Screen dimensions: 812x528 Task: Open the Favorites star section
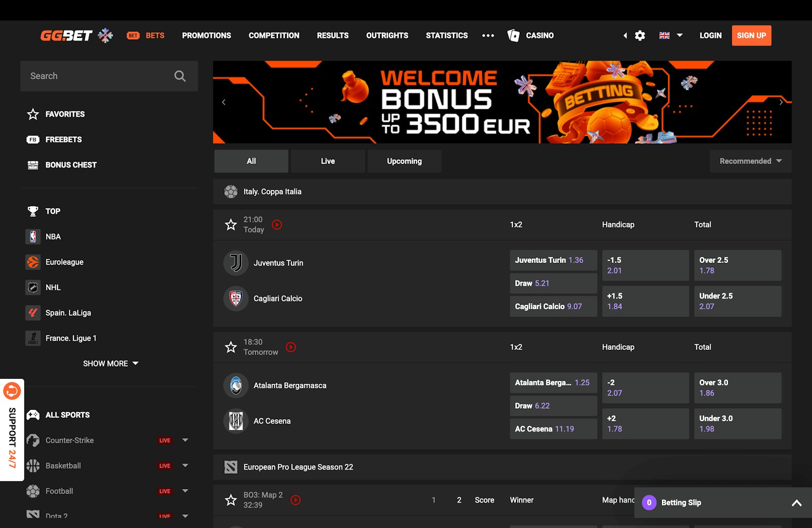[65, 114]
